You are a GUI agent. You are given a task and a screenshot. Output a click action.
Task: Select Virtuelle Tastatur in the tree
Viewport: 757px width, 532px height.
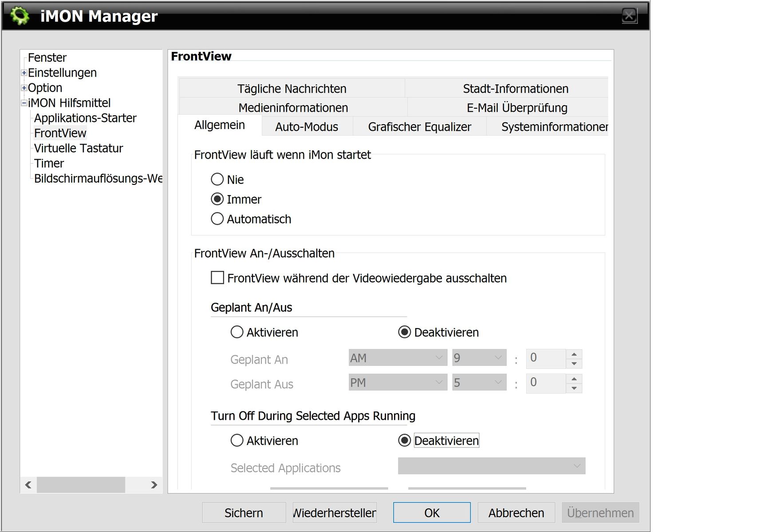79,148
